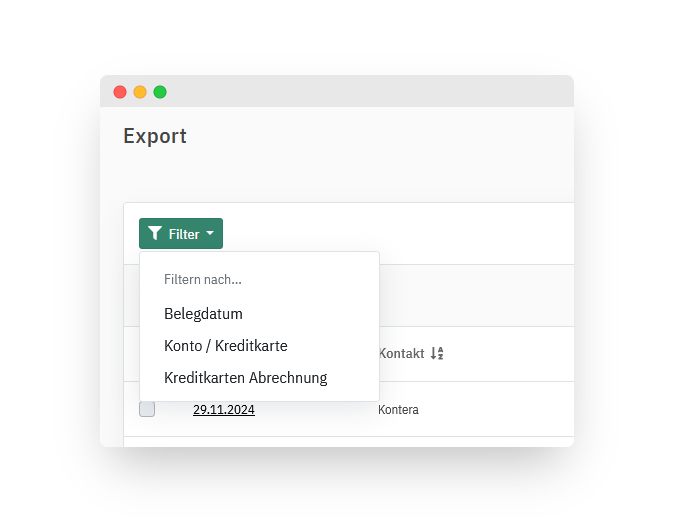
Task: Expand the Filter dropdown caret arrow
Action: [x=210, y=233]
